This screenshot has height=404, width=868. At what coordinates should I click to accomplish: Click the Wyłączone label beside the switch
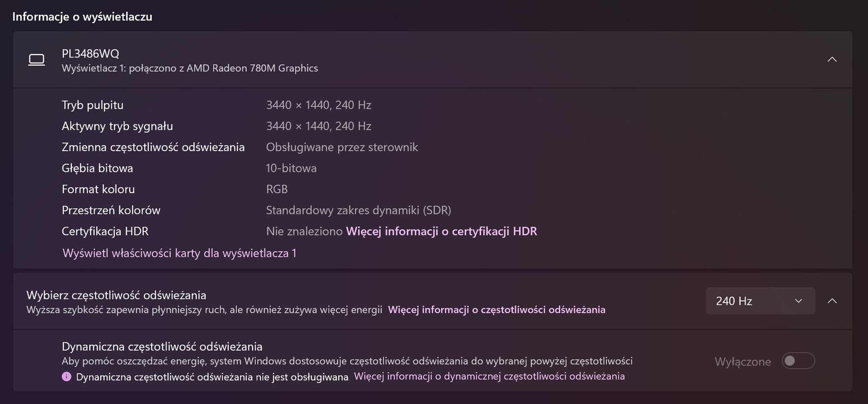[742, 361]
